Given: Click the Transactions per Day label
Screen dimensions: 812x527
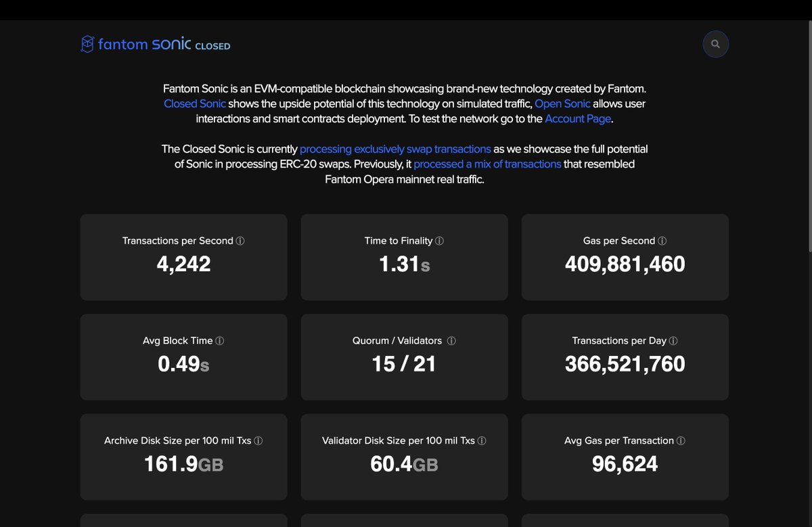Looking at the screenshot, I should 619,341.
